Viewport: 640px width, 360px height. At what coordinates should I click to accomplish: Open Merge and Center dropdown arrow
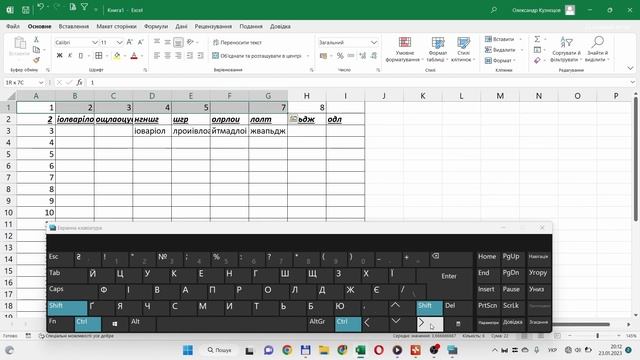pos(308,56)
